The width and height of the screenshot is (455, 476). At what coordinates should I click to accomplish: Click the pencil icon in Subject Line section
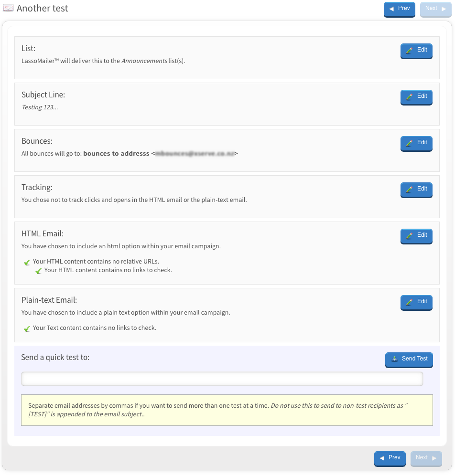click(409, 96)
